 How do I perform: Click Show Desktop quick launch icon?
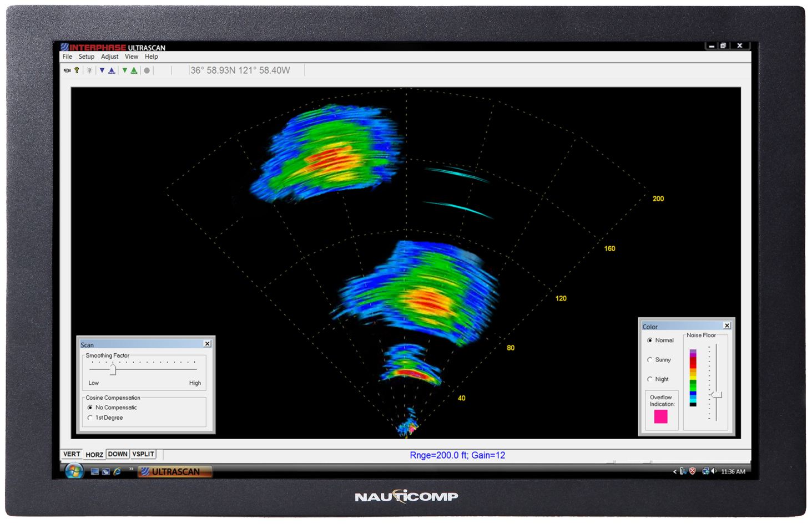click(x=95, y=472)
